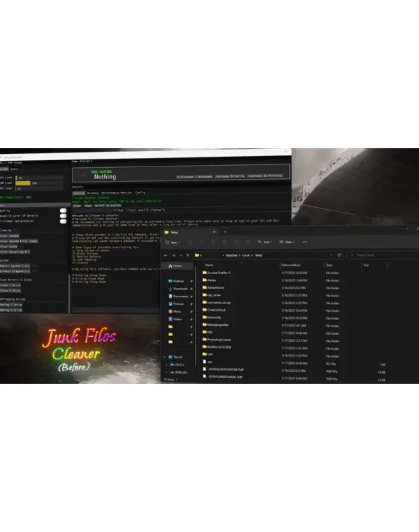Screen dimensions: 419x532
Task: Toggle the Quality switch
Action: pos(63,210)
